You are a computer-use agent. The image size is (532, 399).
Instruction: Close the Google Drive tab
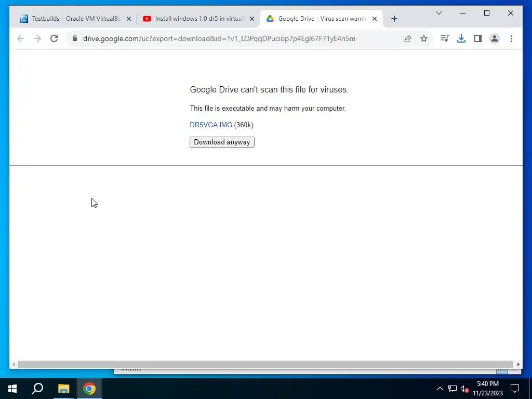pyautogui.click(x=375, y=19)
